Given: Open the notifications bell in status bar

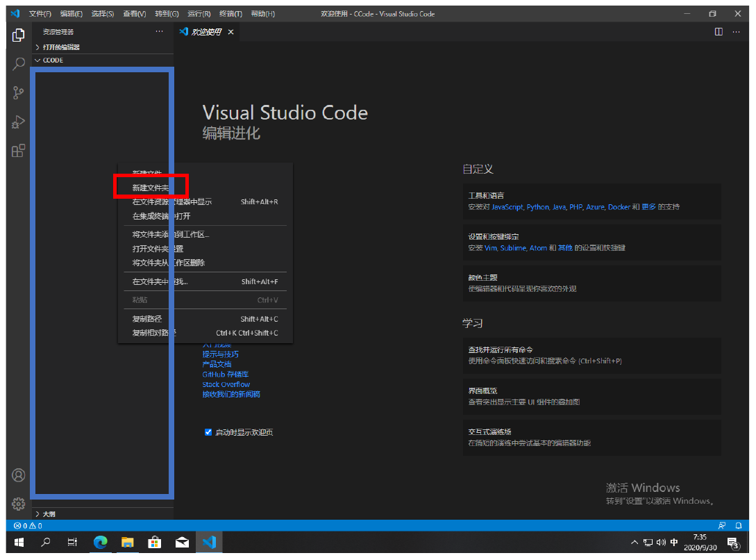Looking at the screenshot, I should [x=739, y=526].
